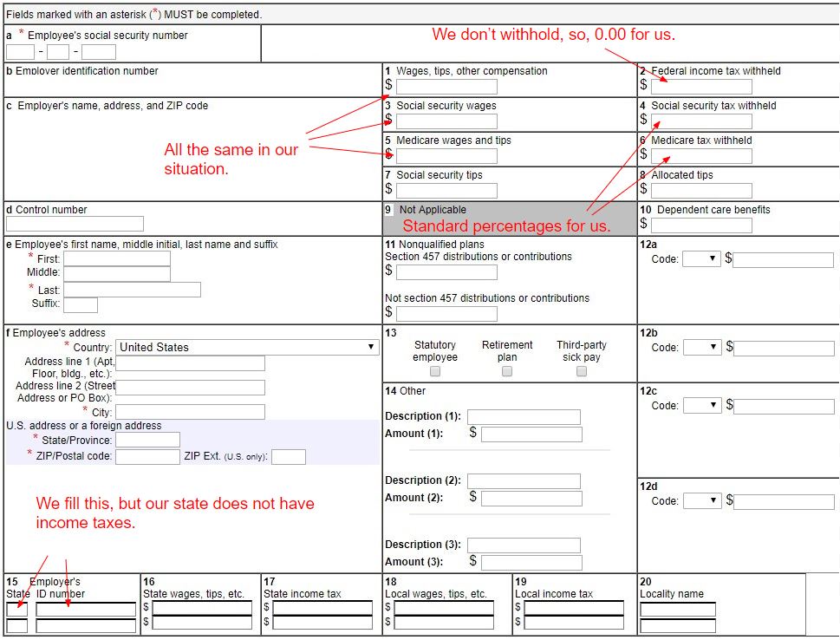This screenshot has height=640, width=840.
Task: Click the Amount (1) field
Action: pos(531,434)
